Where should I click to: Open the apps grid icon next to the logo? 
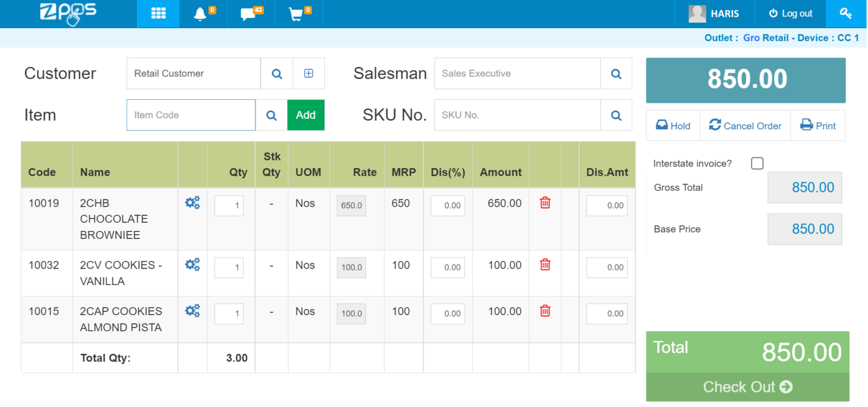(158, 14)
